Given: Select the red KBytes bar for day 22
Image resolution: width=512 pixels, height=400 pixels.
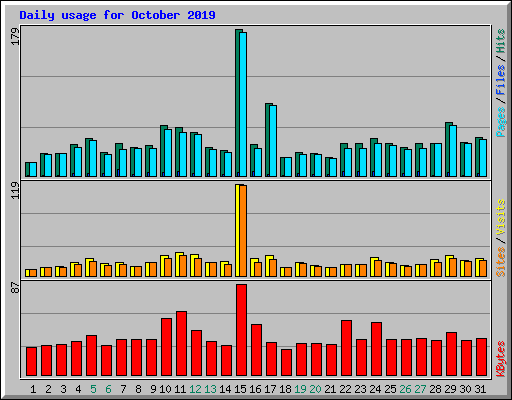Looking at the screenshot, I should (x=346, y=348).
